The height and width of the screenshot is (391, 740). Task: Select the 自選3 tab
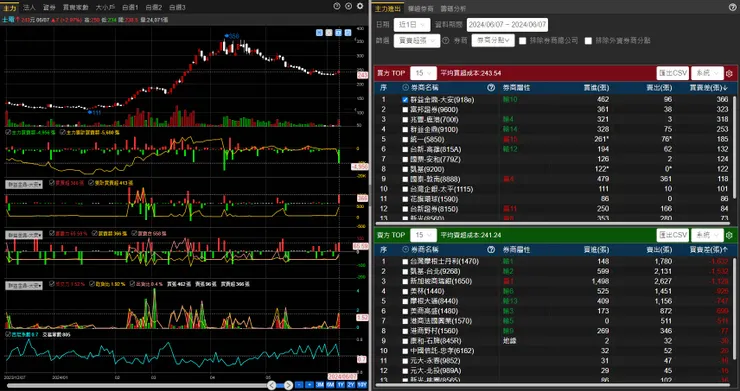point(177,7)
